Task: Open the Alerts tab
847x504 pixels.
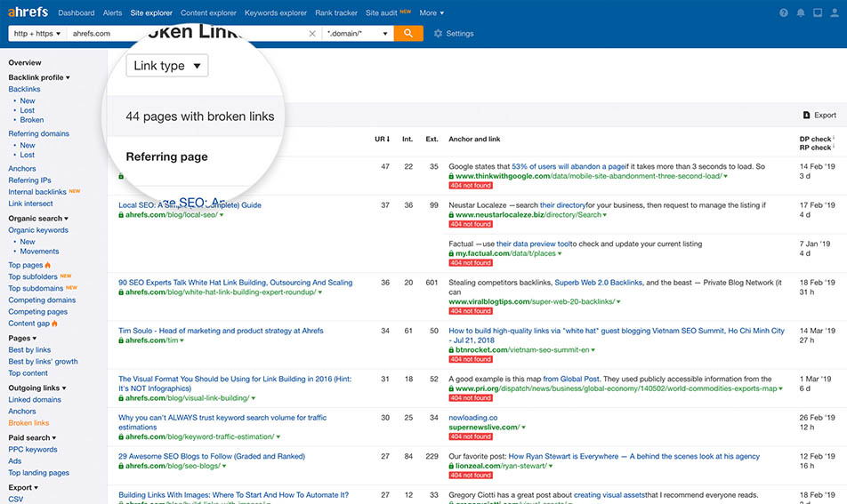Action: 112,13
